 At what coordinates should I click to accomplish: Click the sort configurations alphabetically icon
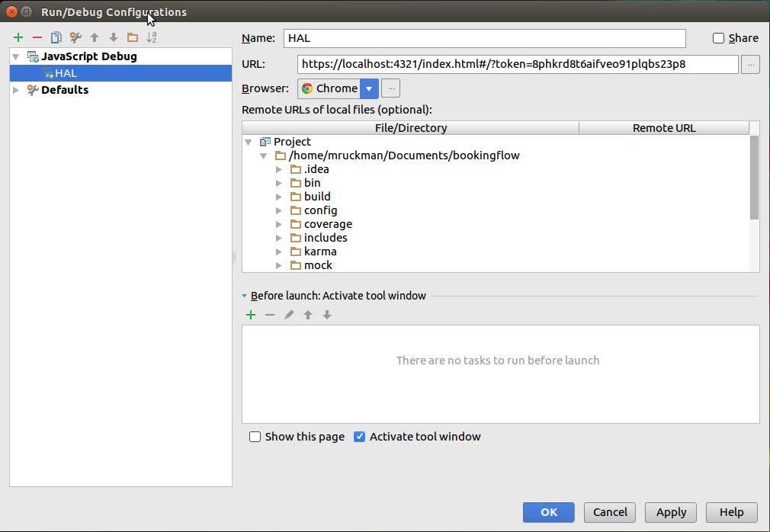click(152, 37)
